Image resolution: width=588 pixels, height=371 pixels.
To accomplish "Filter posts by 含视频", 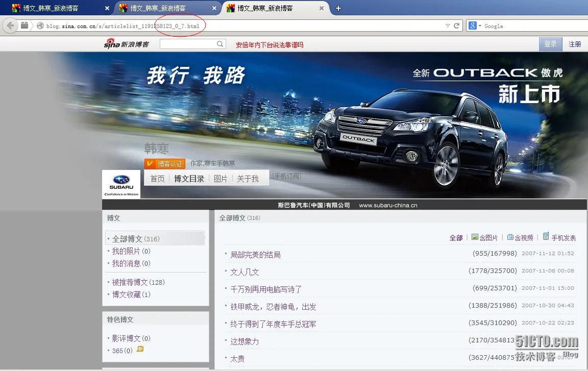I will [x=520, y=238].
